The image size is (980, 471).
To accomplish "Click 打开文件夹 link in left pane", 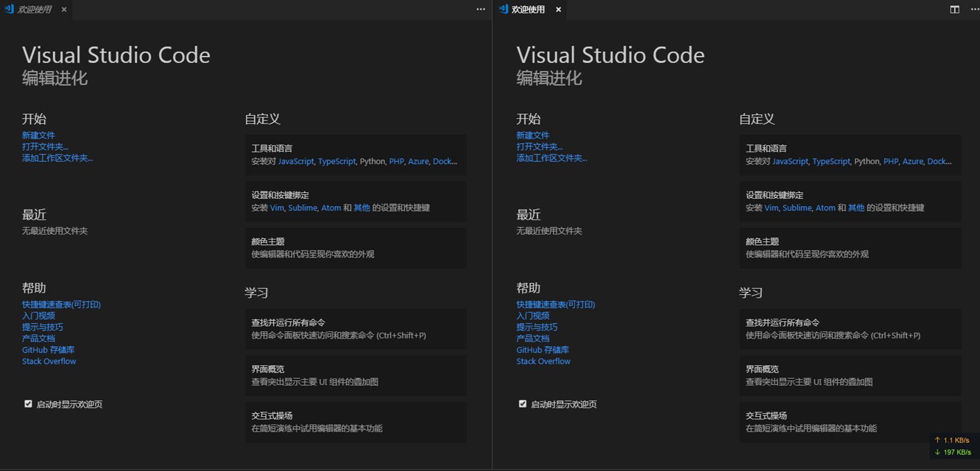I will click(x=45, y=146).
